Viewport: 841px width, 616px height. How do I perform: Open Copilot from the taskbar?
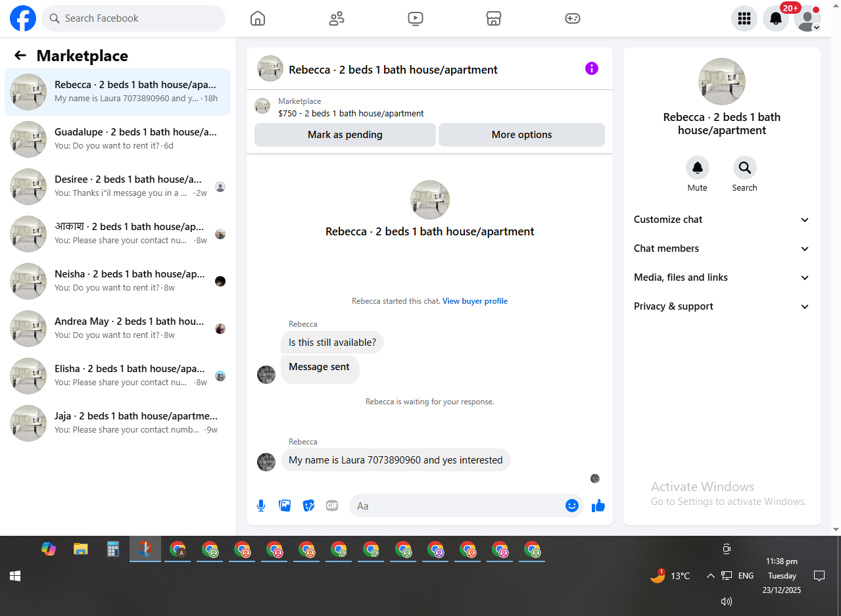(x=49, y=549)
